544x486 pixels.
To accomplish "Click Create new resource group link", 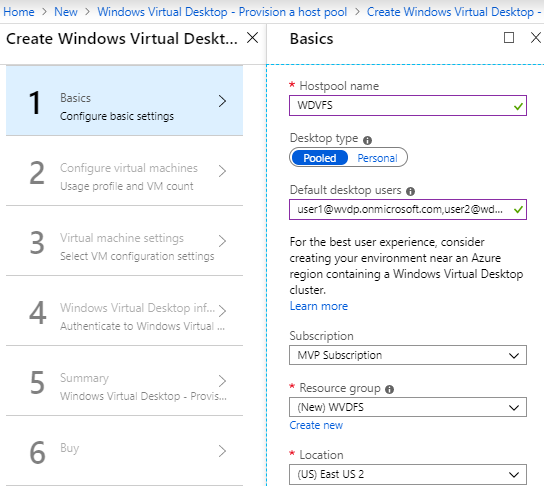I will coord(316,425).
